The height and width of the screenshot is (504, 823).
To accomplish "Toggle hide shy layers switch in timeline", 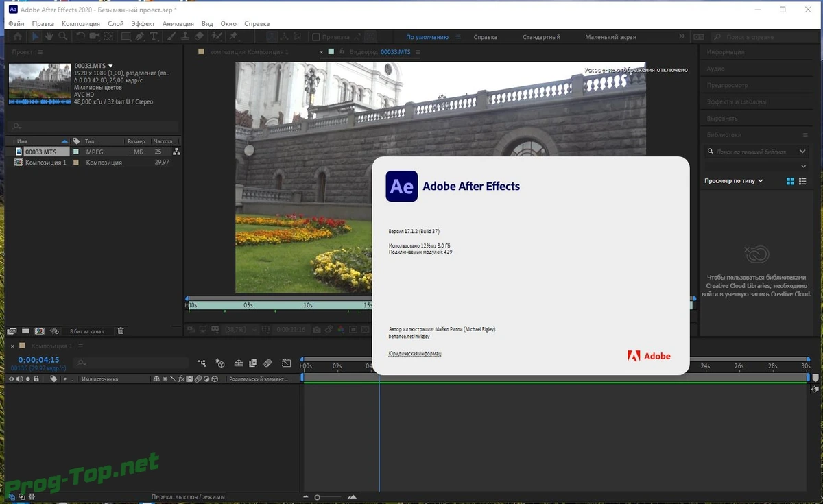I will (239, 363).
